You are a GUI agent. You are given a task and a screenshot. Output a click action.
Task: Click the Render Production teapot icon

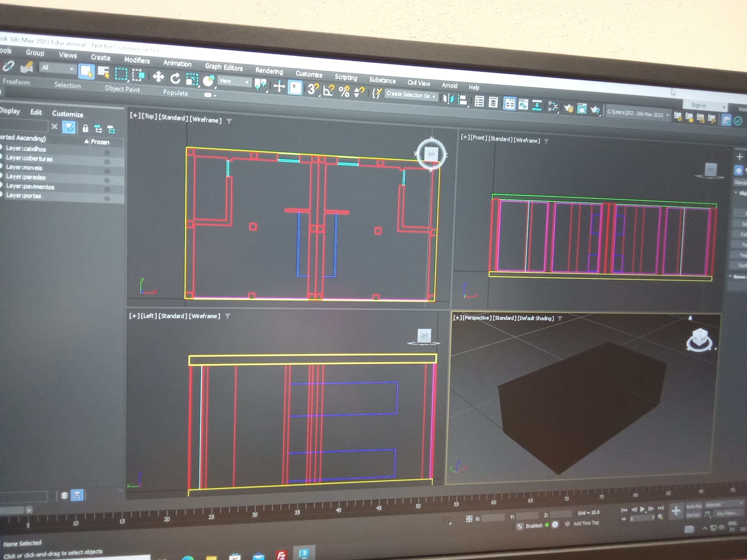coord(595,110)
